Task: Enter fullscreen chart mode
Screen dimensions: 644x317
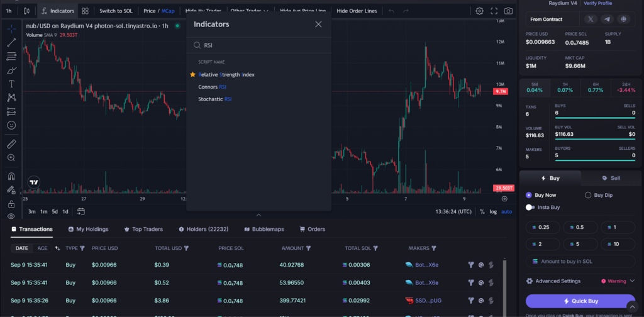Action: [494, 11]
